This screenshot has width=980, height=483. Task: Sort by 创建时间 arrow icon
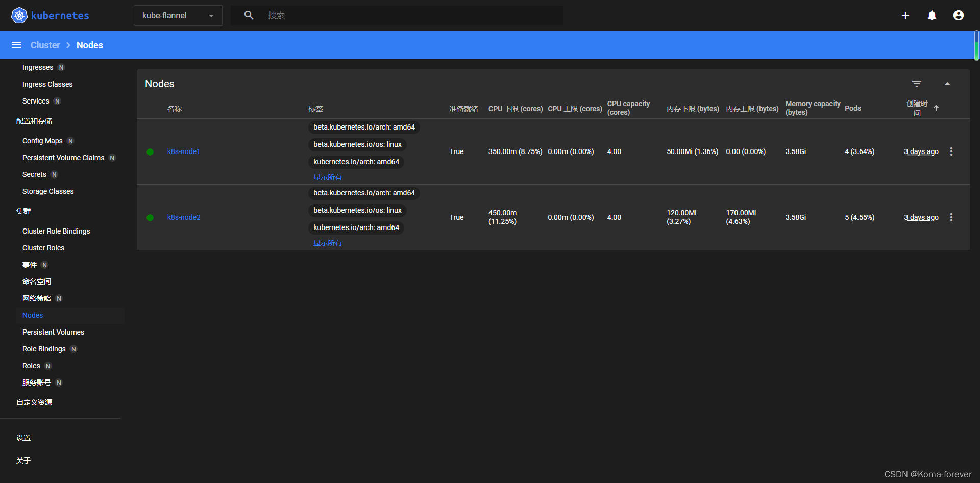[x=936, y=108]
